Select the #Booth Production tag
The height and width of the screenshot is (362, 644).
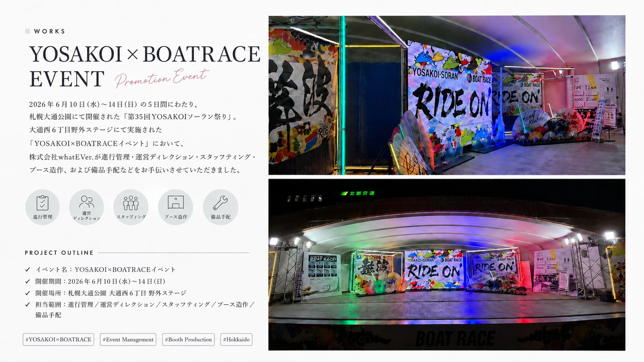click(188, 339)
